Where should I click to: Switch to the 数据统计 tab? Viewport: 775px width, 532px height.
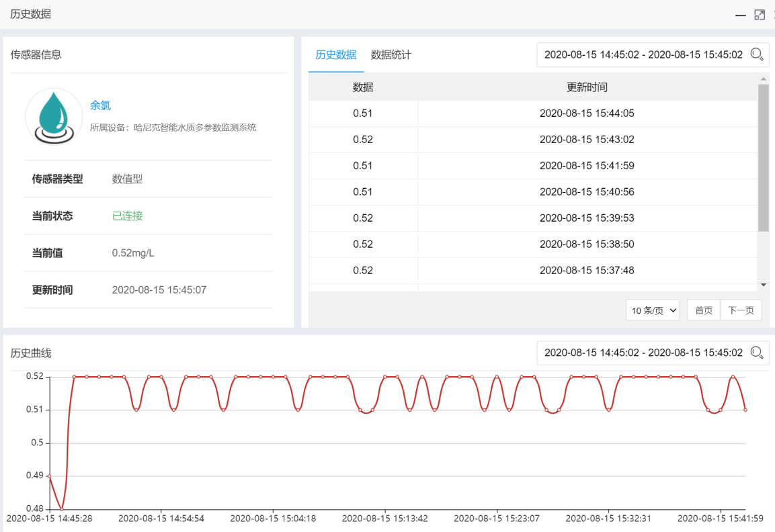click(391, 55)
